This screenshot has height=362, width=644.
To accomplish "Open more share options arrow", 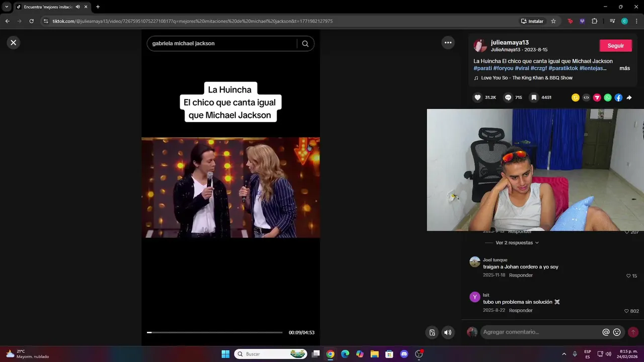I will click(629, 98).
